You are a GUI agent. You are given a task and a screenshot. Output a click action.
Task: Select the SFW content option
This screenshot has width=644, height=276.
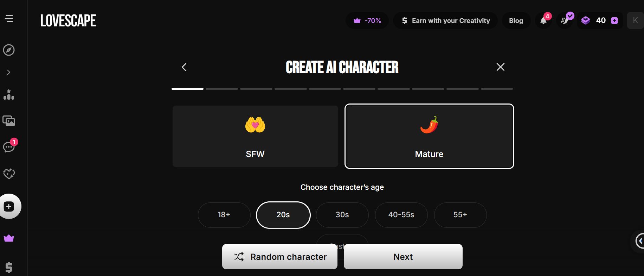click(x=255, y=136)
